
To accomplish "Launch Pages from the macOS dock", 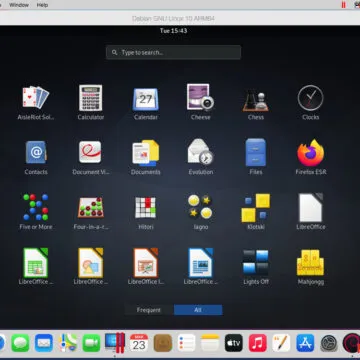I will (281, 343).
